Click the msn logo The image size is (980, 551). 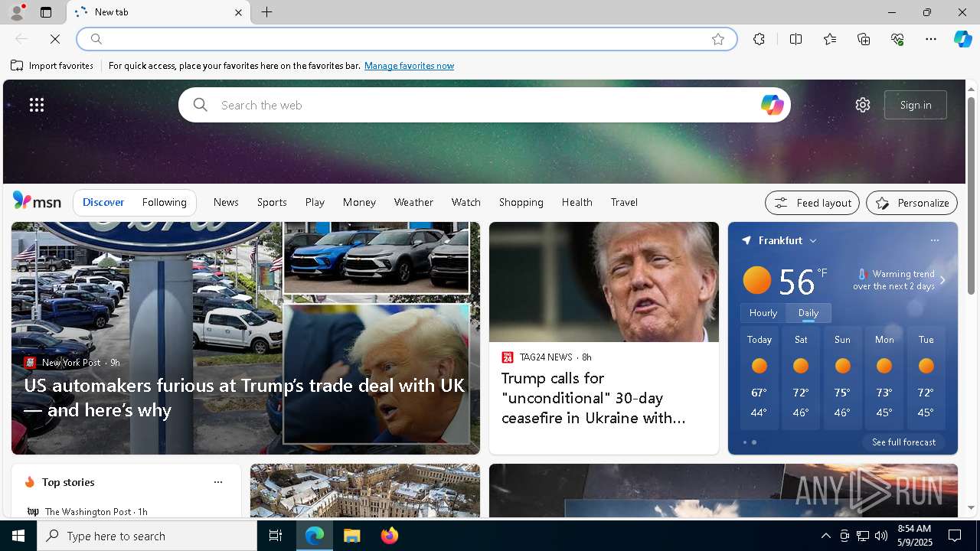coord(37,201)
